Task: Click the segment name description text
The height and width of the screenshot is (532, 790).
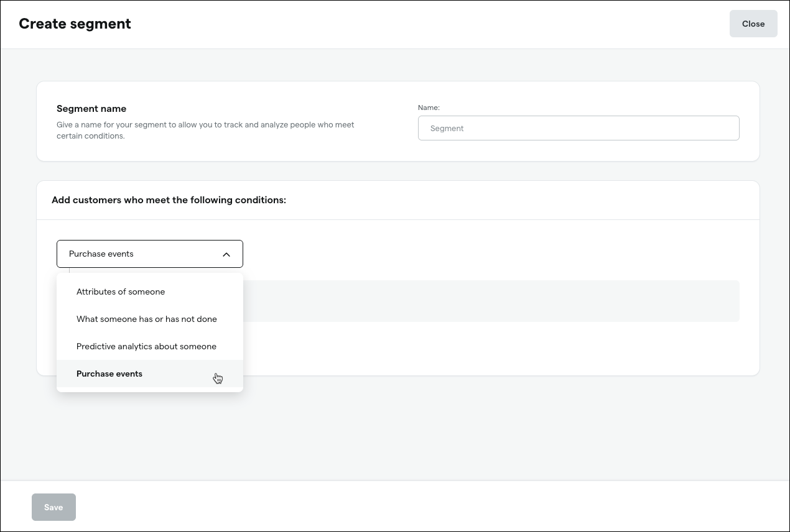Action: pos(205,130)
